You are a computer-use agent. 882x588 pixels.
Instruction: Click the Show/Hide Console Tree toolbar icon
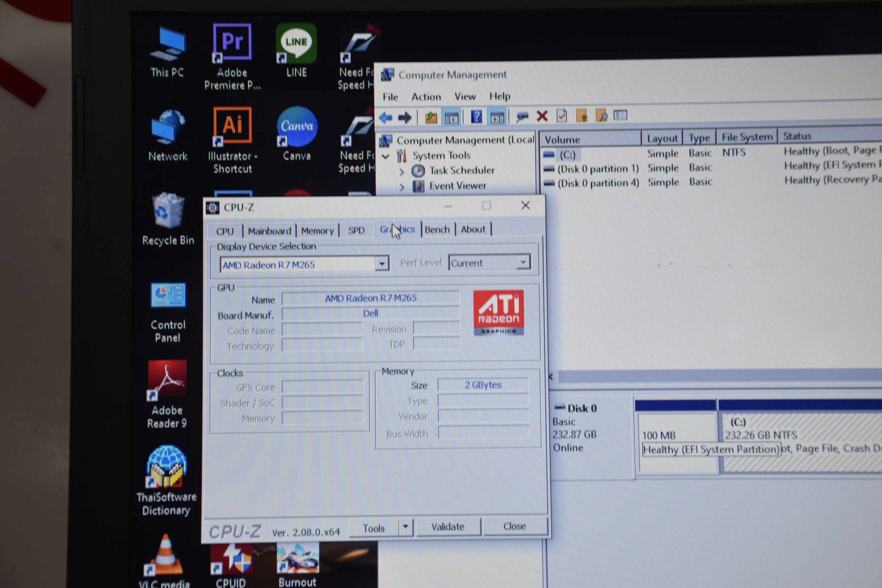click(451, 117)
